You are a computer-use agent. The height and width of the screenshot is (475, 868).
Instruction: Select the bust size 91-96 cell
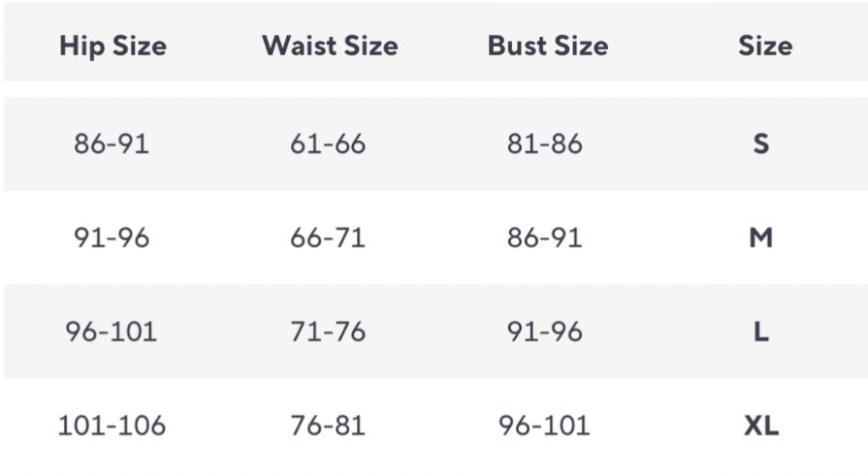pyautogui.click(x=545, y=332)
